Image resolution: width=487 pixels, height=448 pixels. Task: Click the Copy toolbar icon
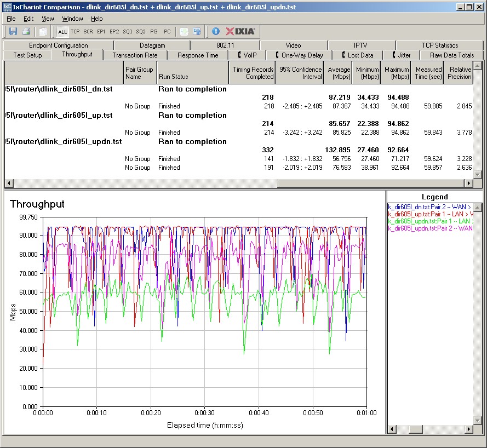coord(43,31)
